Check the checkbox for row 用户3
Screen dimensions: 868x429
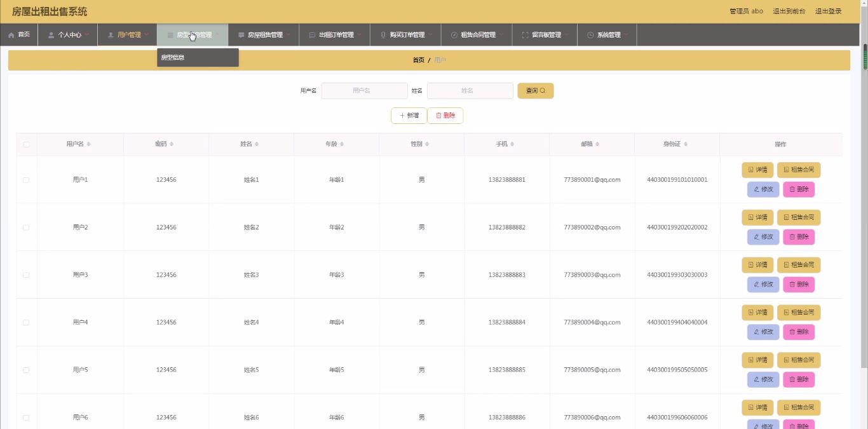(26, 275)
